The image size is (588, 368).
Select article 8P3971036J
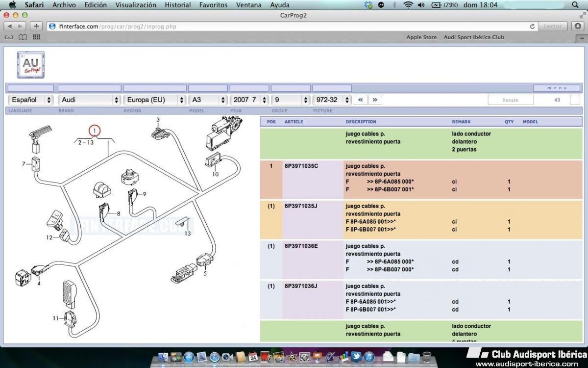[301, 286]
